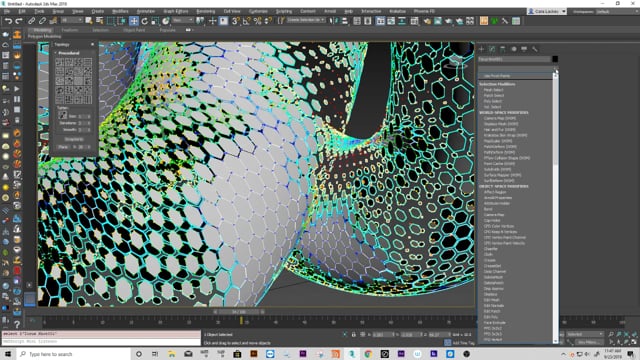Open the Workspaces dropdown

point(617,11)
